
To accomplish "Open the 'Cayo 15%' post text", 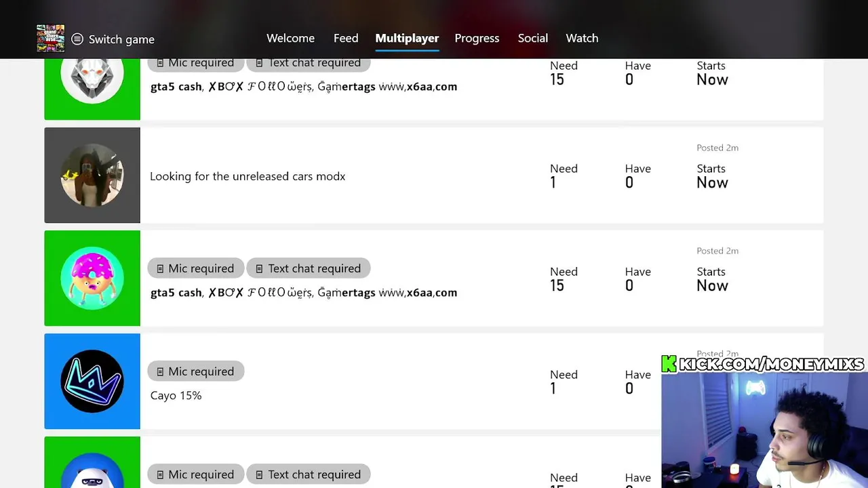I will pos(176,396).
